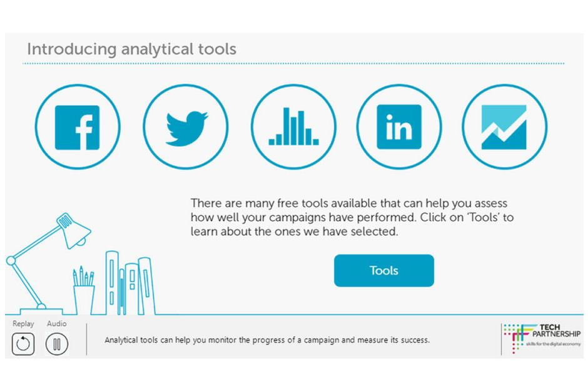Click 'skills for the digital economy' tagline
Viewport: 588px width, 391px height.
553,343
